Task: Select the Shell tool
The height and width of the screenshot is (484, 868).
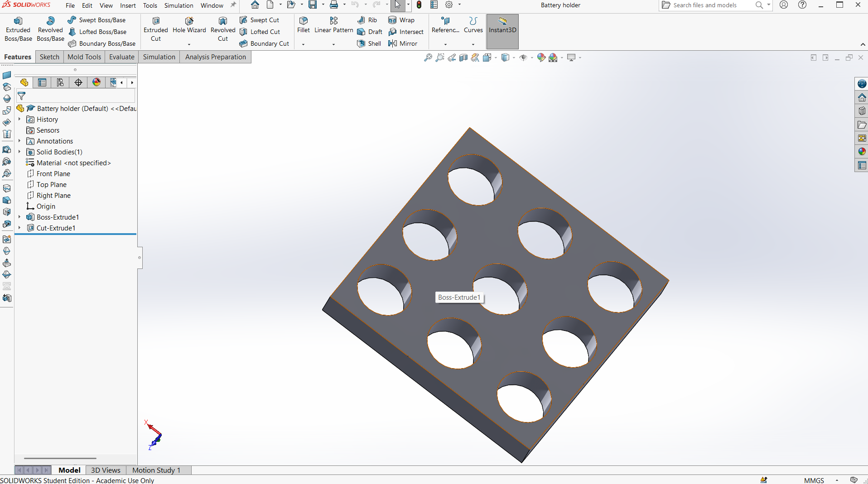Action: [x=369, y=43]
